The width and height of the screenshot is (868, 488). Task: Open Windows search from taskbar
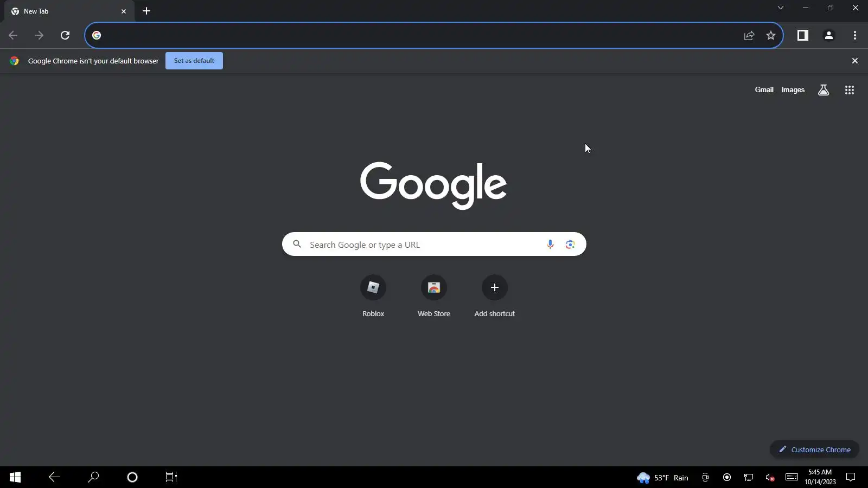[x=93, y=477]
